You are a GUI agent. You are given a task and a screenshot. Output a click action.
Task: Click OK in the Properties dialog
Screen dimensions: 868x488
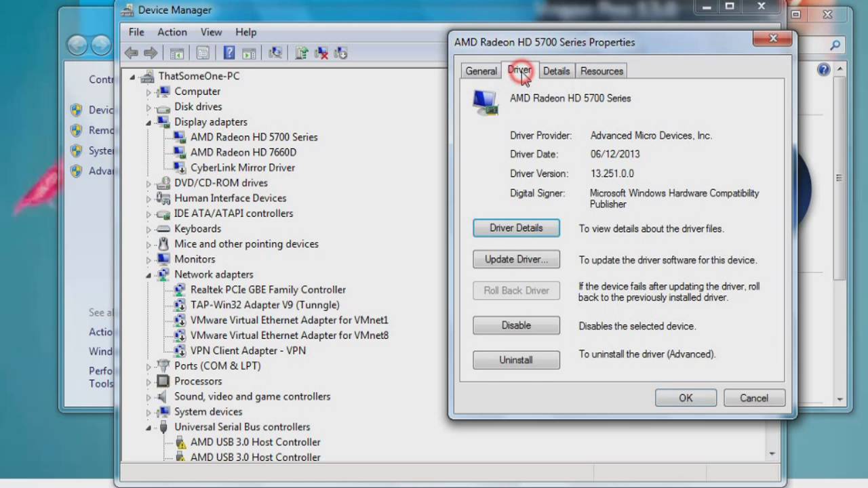[686, 398]
